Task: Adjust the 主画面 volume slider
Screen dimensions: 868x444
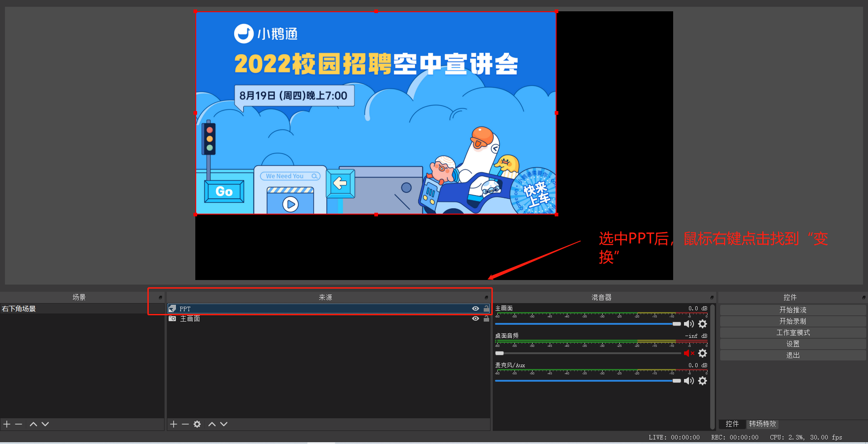Action: click(588, 324)
